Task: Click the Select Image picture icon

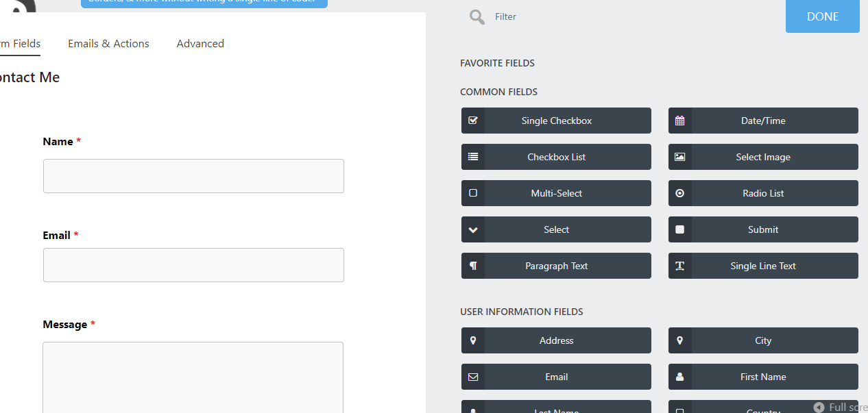Action: [679, 157]
